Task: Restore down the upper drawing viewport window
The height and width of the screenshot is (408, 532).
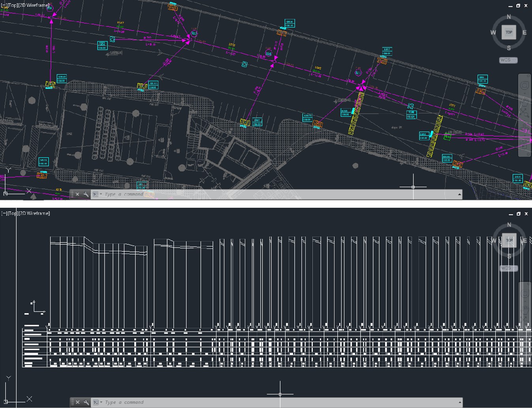Action: click(518, 6)
